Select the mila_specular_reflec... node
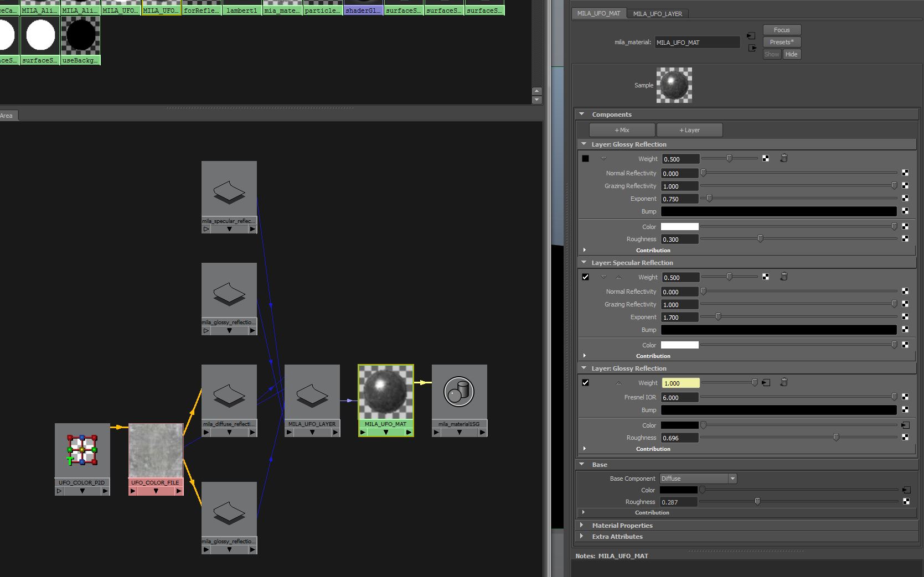 click(229, 197)
